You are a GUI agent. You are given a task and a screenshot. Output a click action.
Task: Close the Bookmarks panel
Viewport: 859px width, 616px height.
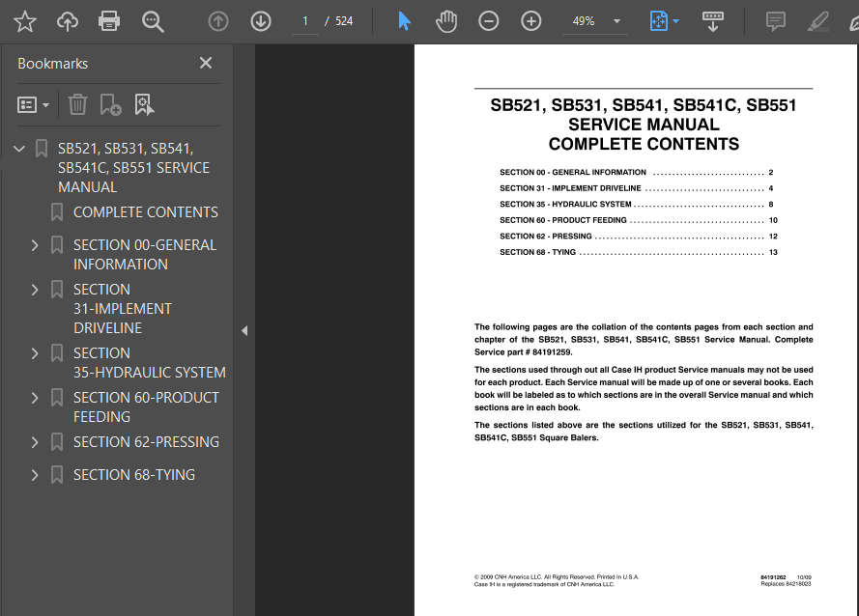(206, 63)
